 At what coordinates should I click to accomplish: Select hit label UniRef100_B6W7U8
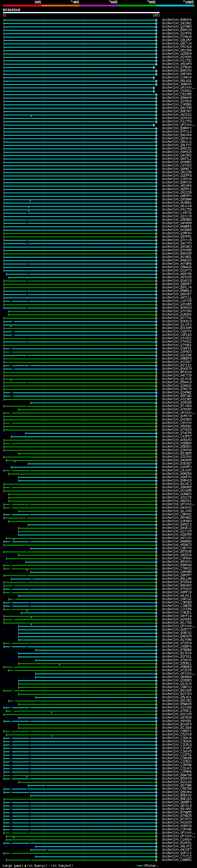pos(176,775)
